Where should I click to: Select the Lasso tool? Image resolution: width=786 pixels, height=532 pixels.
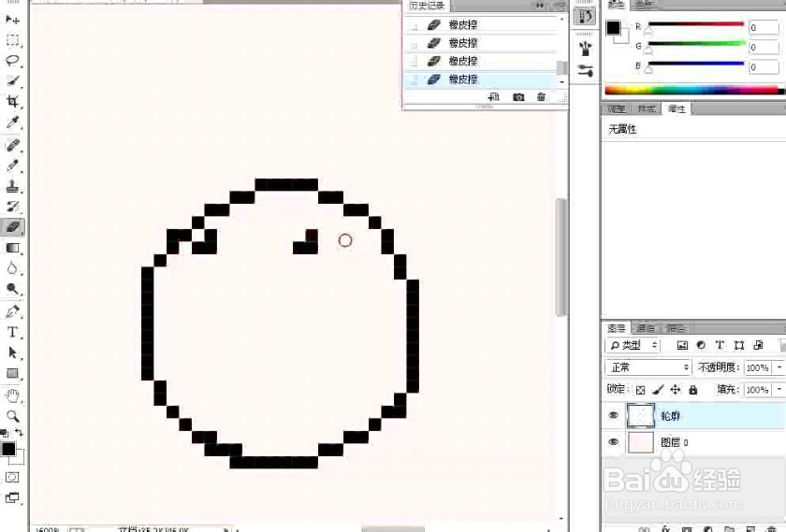[12, 61]
